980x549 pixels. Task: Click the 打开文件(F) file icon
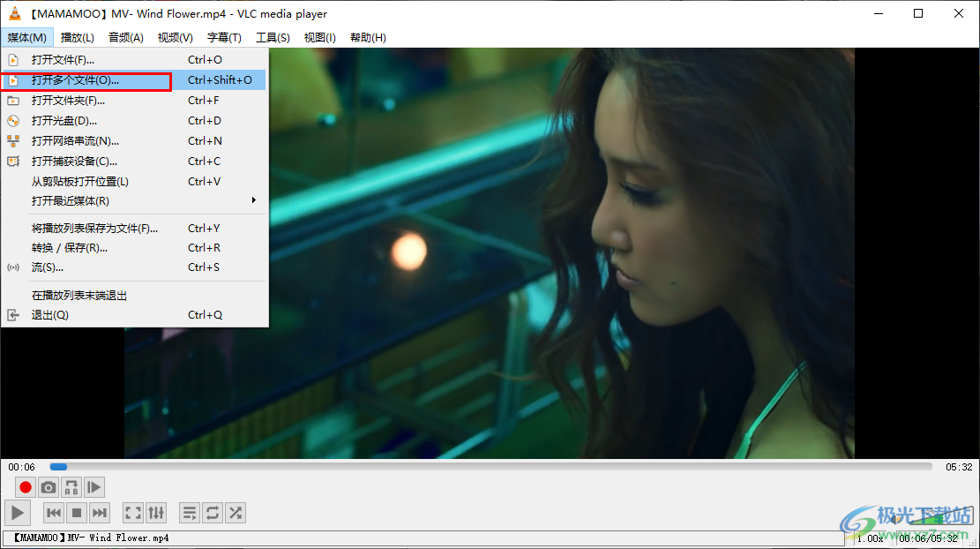(x=13, y=60)
